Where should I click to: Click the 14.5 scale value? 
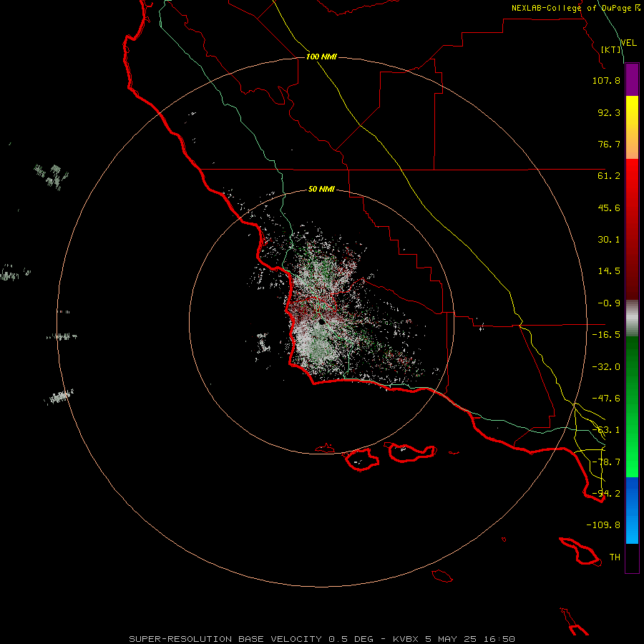click(609, 271)
